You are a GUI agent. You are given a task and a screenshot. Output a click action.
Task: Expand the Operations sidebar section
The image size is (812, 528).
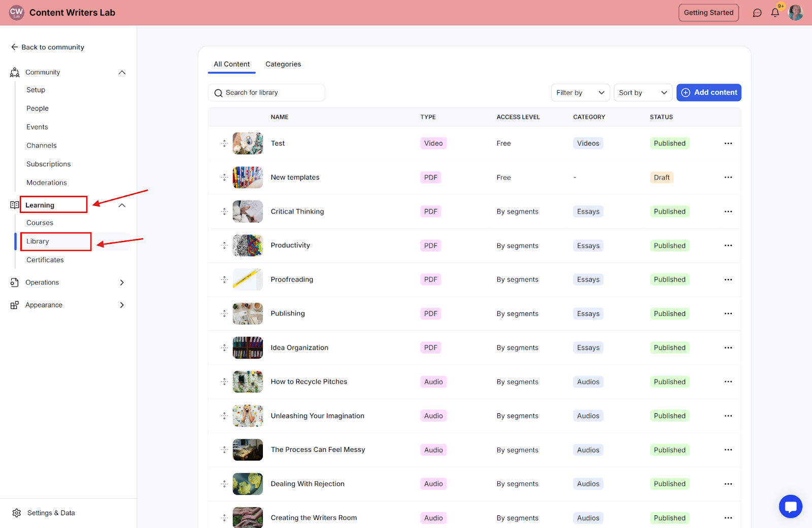(122, 283)
